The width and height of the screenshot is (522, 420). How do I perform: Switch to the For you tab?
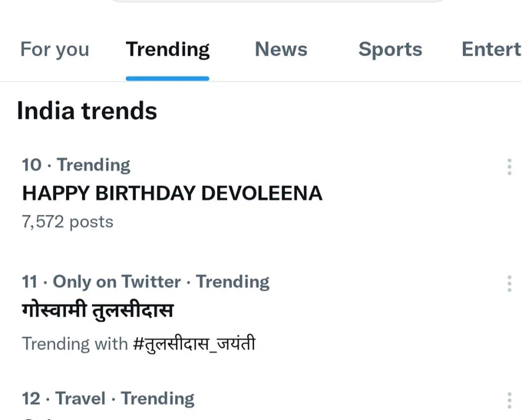[55, 49]
